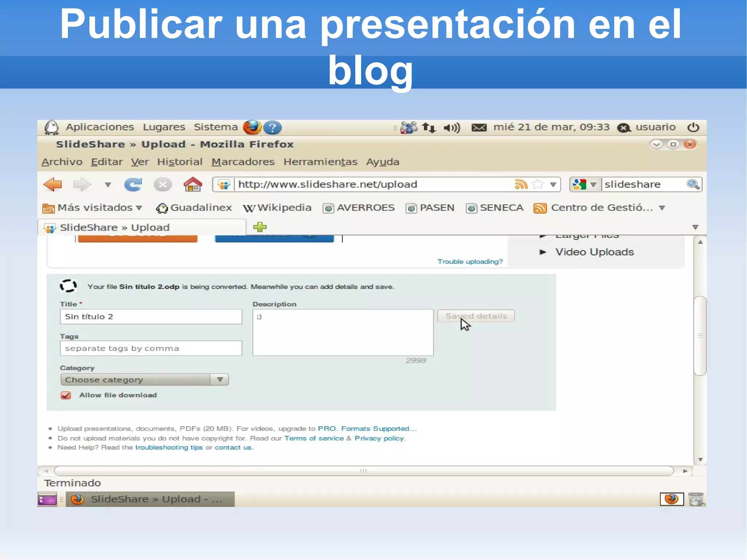Open the Lugares panel menu
The height and width of the screenshot is (560, 747).
coord(164,127)
